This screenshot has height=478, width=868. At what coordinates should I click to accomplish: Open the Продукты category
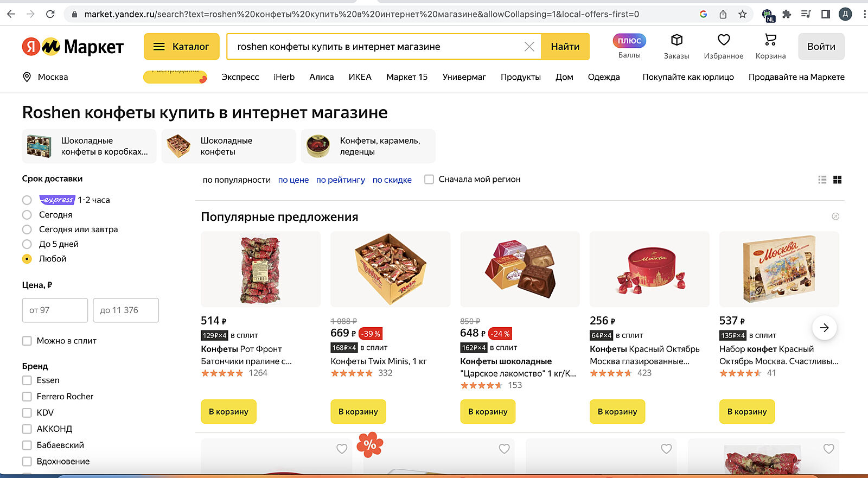(x=520, y=77)
